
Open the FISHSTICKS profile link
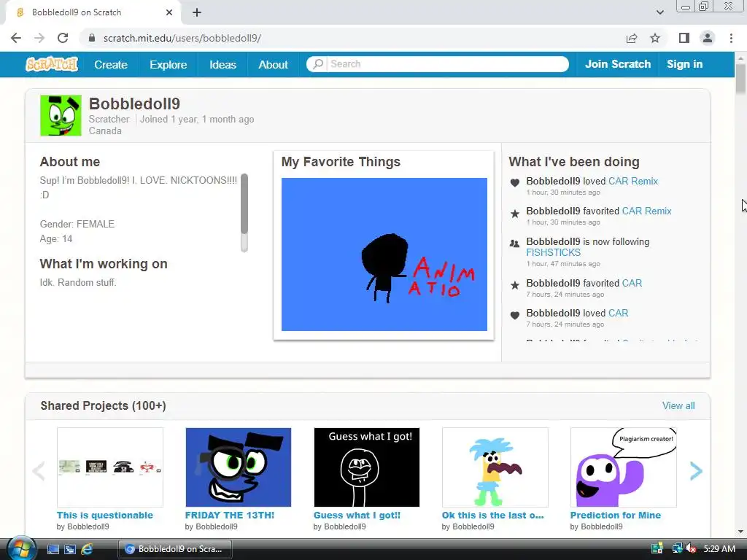pos(553,252)
